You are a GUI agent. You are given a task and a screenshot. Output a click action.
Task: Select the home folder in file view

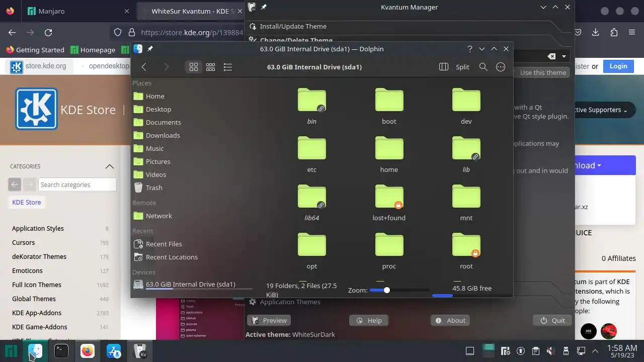coord(389,148)
